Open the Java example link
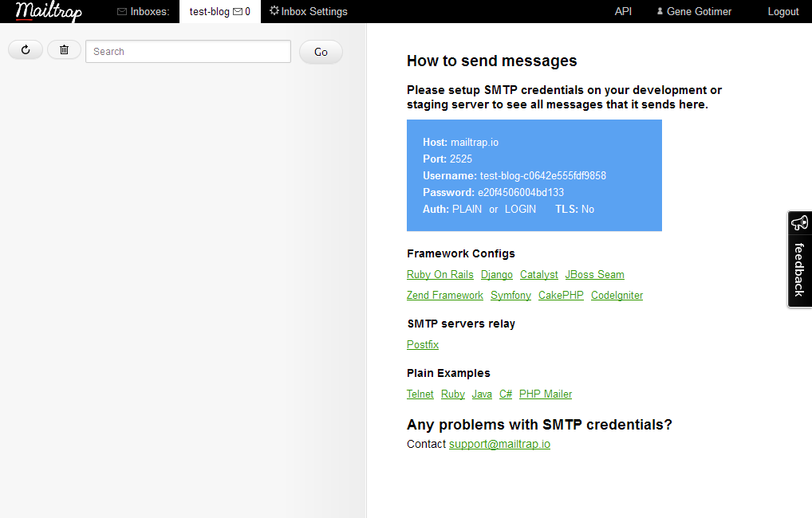 pyautogui.click(x=482, y=394)
